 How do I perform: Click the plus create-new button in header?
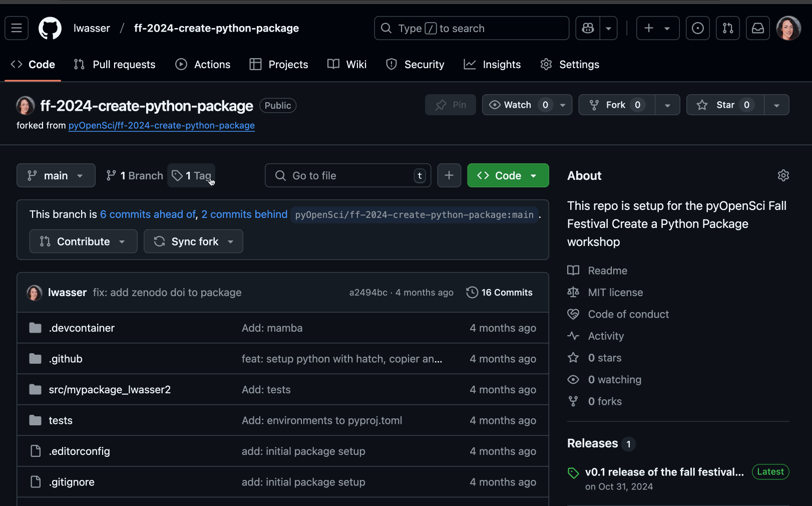(x=649, y=28)
